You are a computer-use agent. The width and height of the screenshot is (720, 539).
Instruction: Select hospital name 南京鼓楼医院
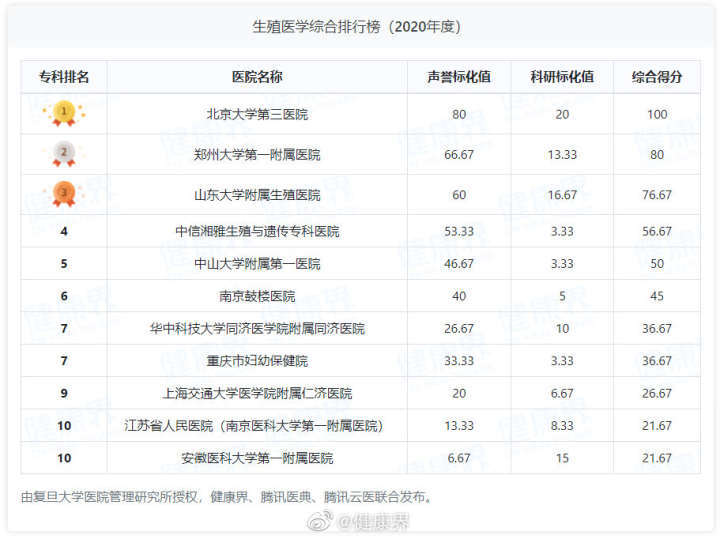pyautogui.click(x=257, y=296)
